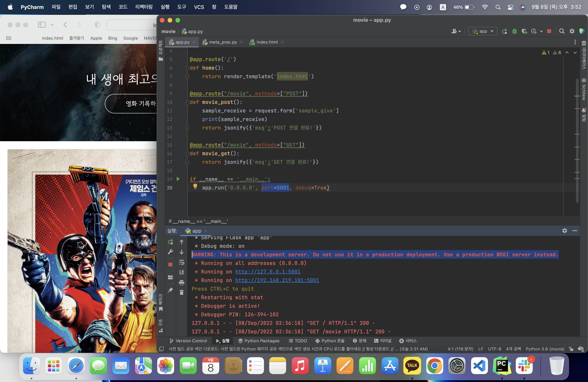Viewport: 588px width, 382px height.
Task: Open the http://192.168.219.101:5001 link
Action: tap(277, 280)
